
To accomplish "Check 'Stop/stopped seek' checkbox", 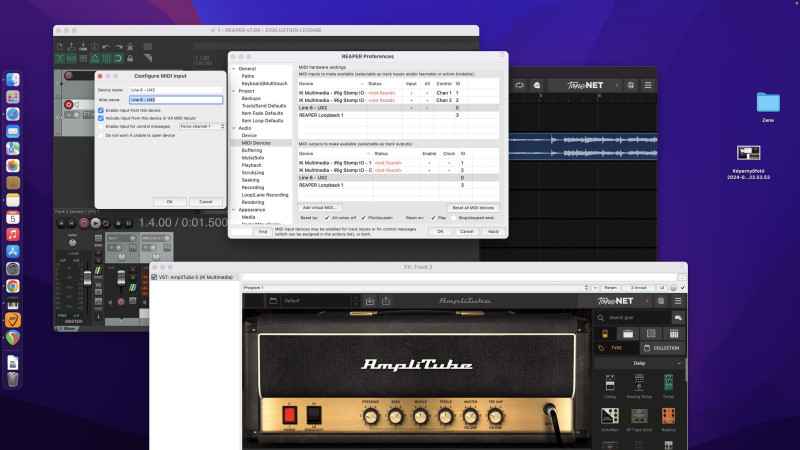I will tap(453, 218).
